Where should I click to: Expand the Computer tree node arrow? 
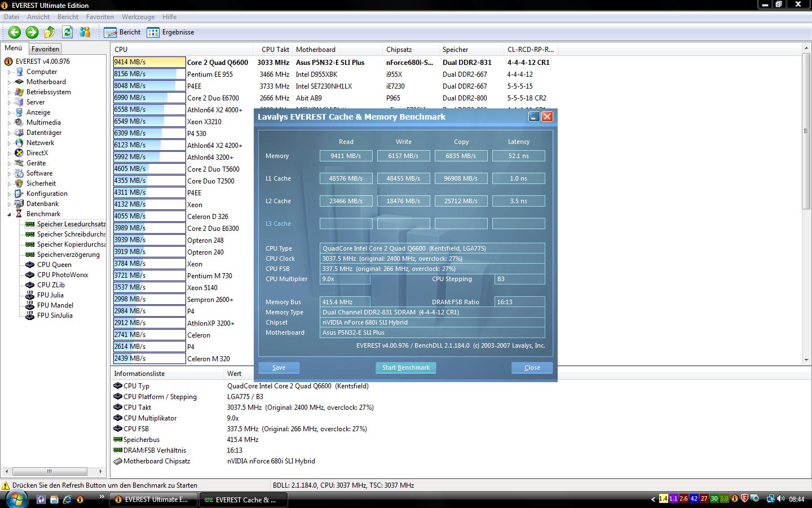click(10, 72)
